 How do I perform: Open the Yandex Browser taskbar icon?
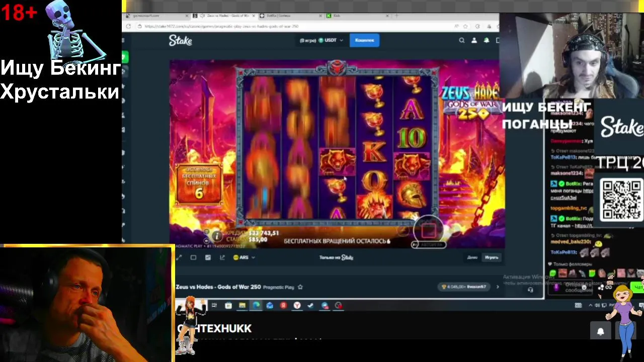tap(297, 305)
